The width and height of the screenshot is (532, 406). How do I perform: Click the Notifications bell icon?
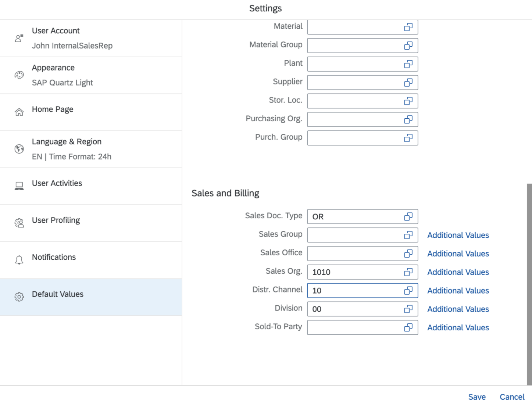[x=19, y=260]
